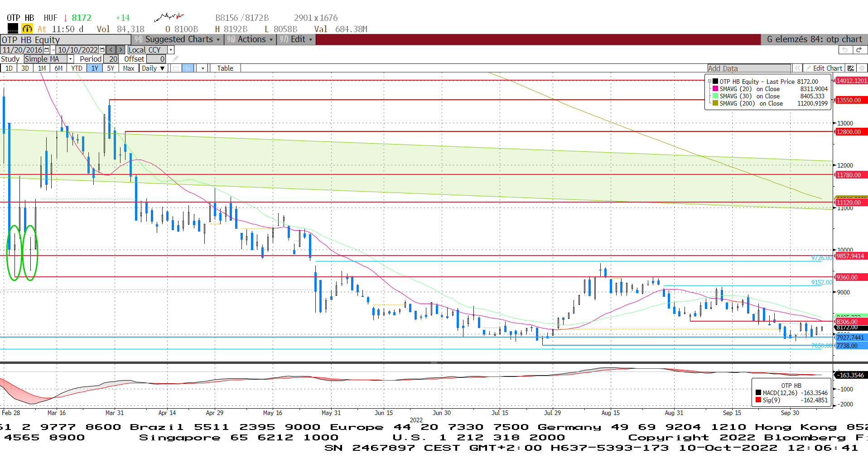Open chart type options dropdown arrow
The height and width of the screenshot is (473, 868).
point(203,68)
